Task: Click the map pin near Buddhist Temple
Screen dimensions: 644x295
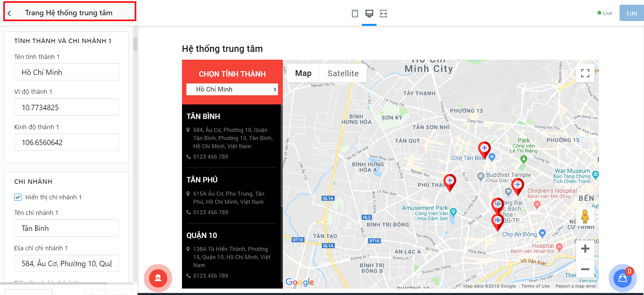Action: [x=517, y=186]
